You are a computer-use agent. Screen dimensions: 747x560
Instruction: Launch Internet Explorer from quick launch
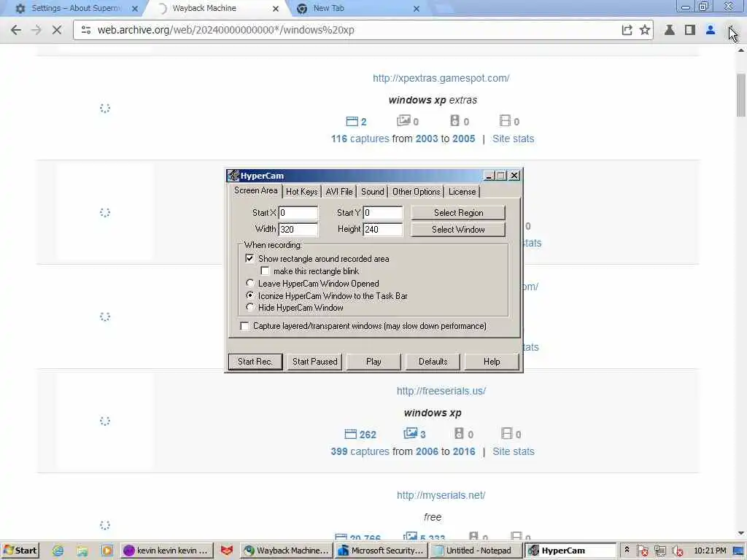click(58, 551)
